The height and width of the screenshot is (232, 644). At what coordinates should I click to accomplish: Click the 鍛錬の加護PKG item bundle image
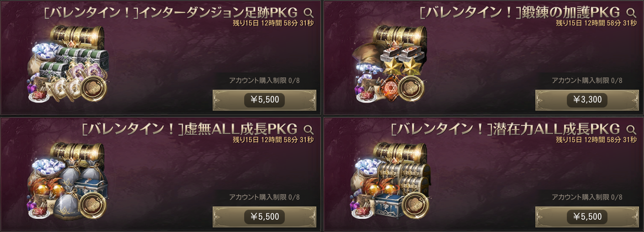[391, 64]
